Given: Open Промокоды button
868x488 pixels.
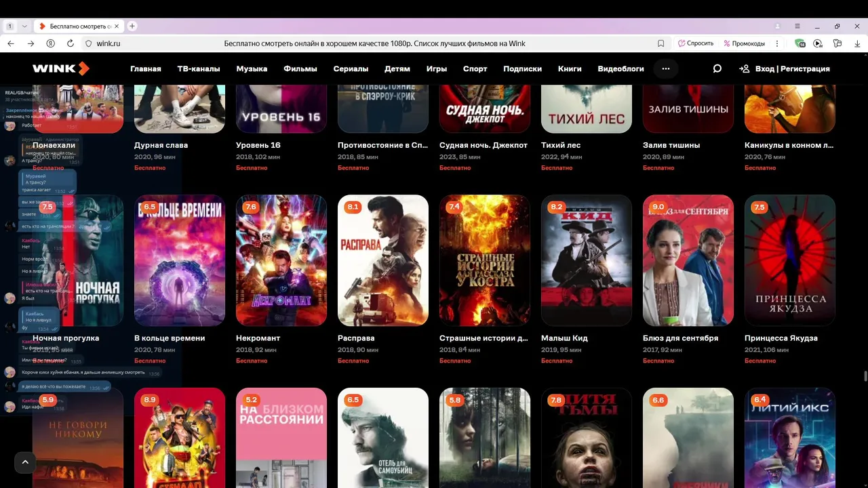Looking at the screenshot, I should 744,43.
